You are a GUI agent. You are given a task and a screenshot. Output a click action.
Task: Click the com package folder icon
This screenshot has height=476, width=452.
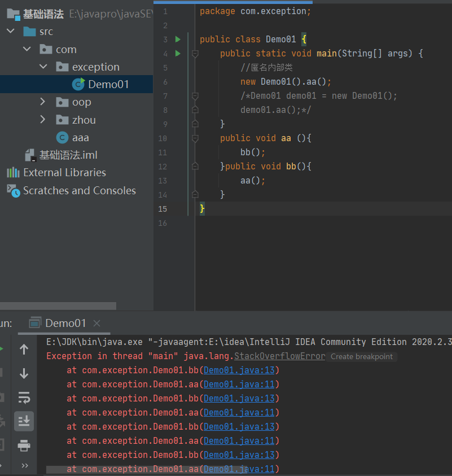click(x=46, y=49)
